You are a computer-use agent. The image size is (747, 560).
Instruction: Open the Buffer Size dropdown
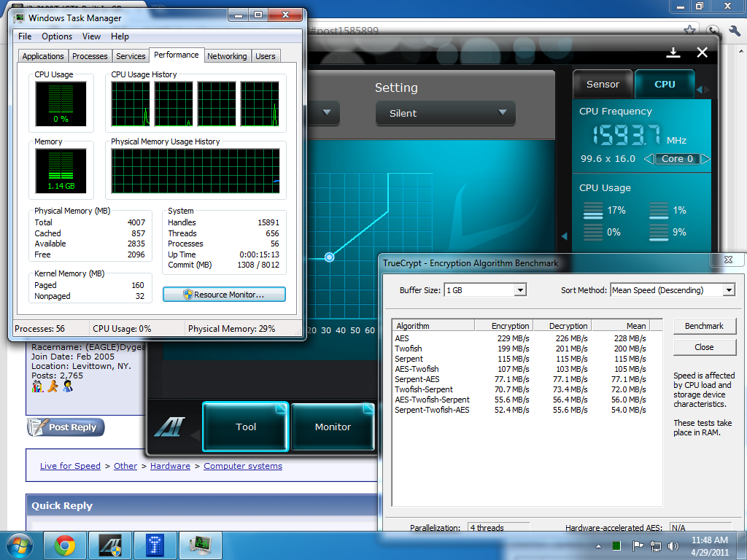pos(485,290)
